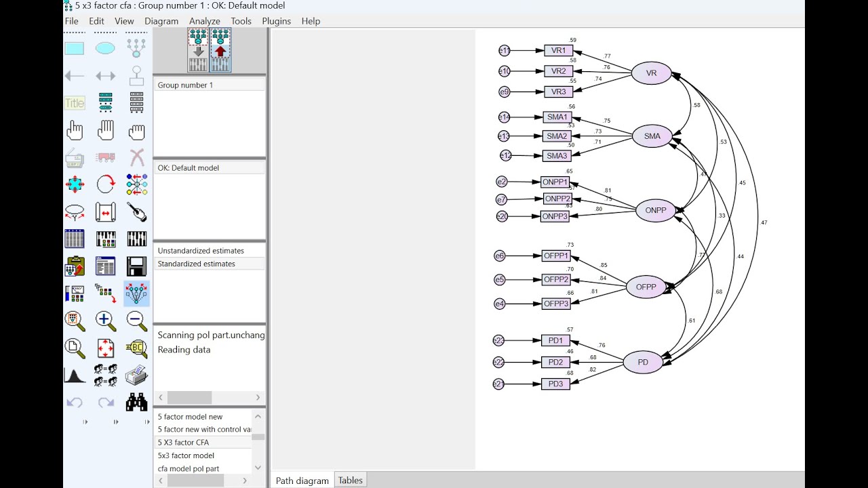
Task: Click the show entire page zoom icon
Action: click(75, 348)
